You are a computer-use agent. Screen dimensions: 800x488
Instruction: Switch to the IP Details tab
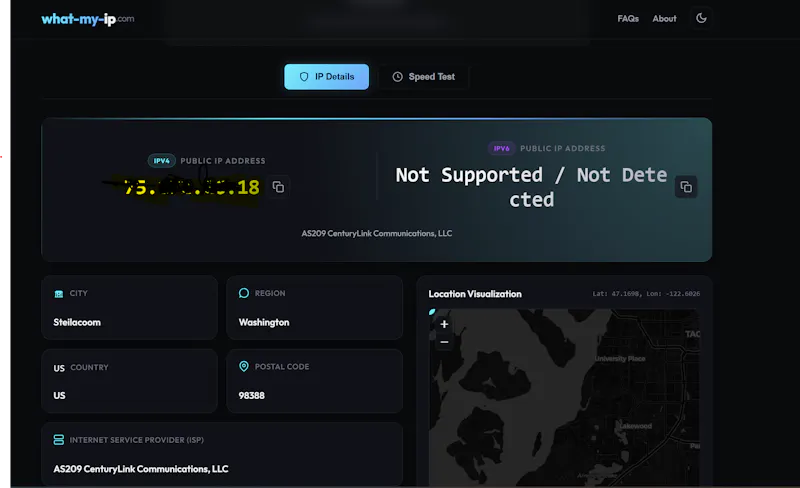coord(327,77)
